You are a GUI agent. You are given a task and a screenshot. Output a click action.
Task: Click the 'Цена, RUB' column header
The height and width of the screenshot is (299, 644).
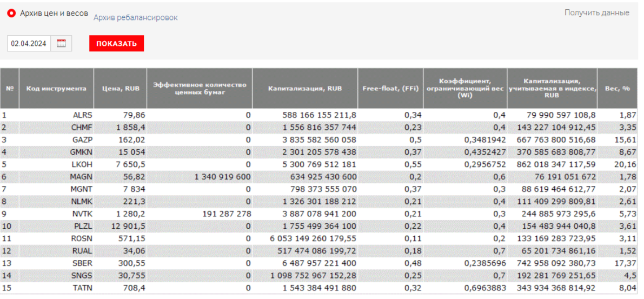pyautogui.click(x=121, y=88)
